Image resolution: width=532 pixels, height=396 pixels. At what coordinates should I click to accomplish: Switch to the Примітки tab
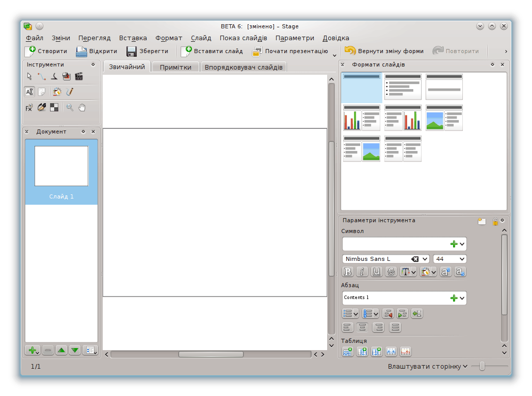pos(175,67)
